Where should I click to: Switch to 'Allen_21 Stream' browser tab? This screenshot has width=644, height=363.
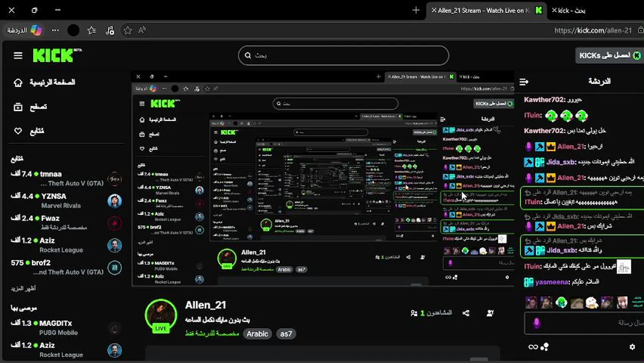486,10
